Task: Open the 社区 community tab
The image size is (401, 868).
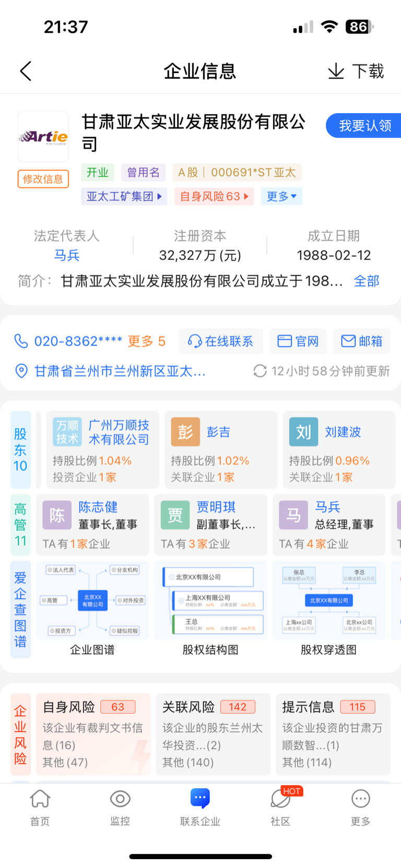Action: pos(280,807)
